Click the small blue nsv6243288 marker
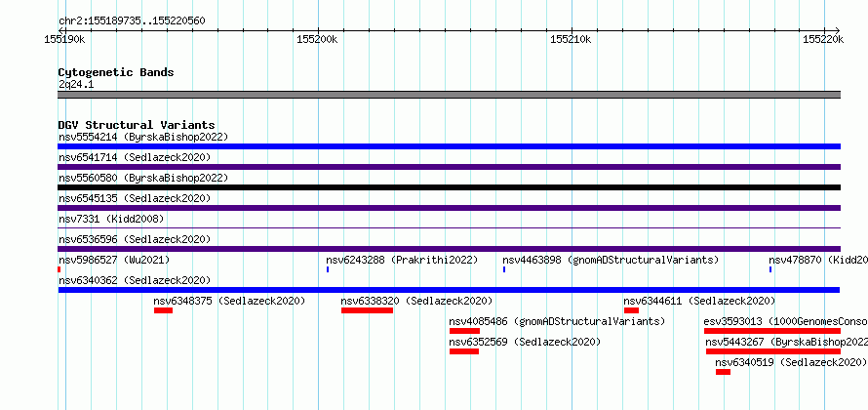 click(x=328, y=269)
